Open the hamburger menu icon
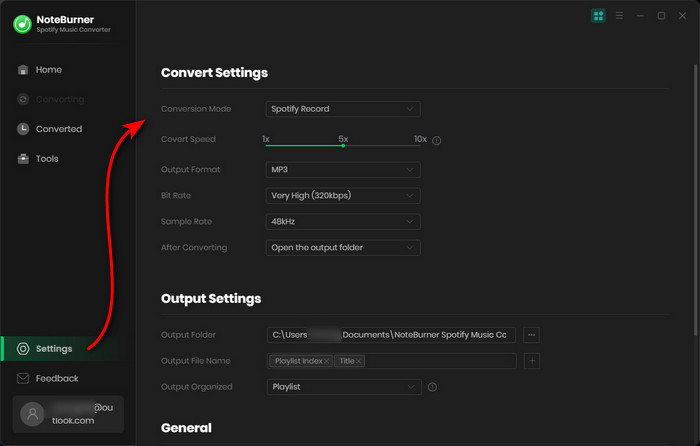 point(619,16)
